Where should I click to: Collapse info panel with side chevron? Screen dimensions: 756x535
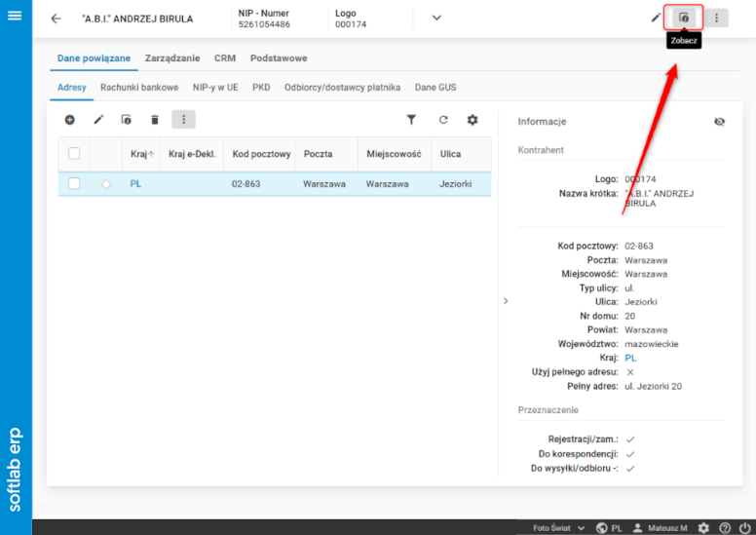pyautogui.click(x=506, y=301)
